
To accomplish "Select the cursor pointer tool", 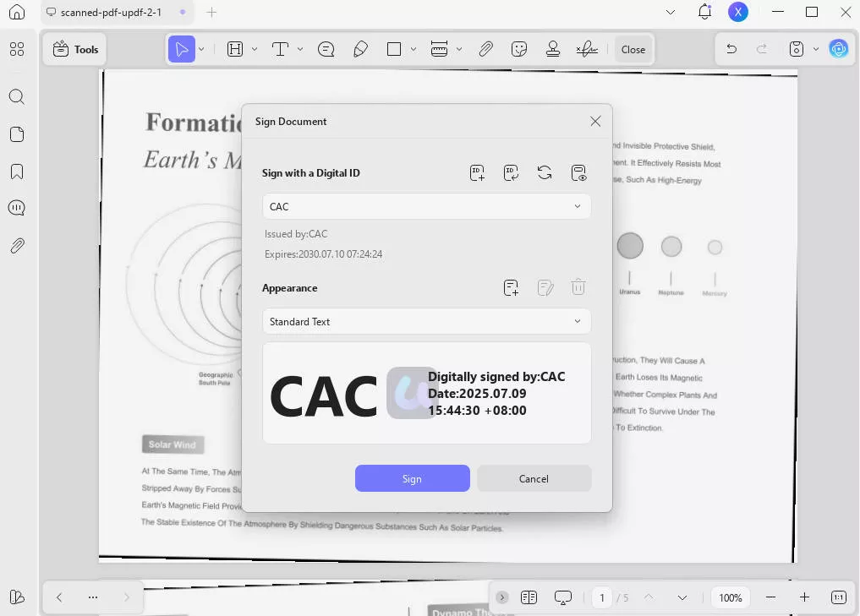I will pyautogui.click(x=182, y=49).
